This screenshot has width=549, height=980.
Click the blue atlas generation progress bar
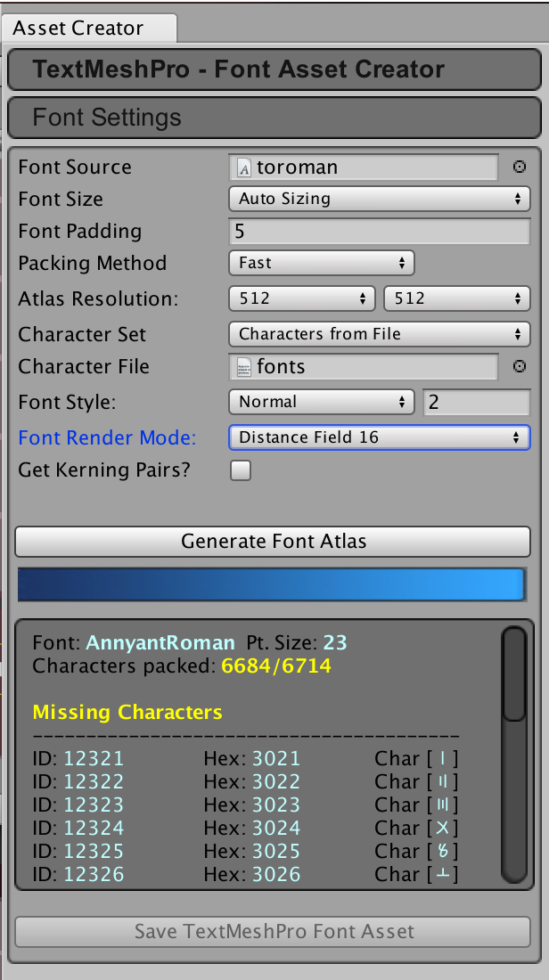pos(273,584)
